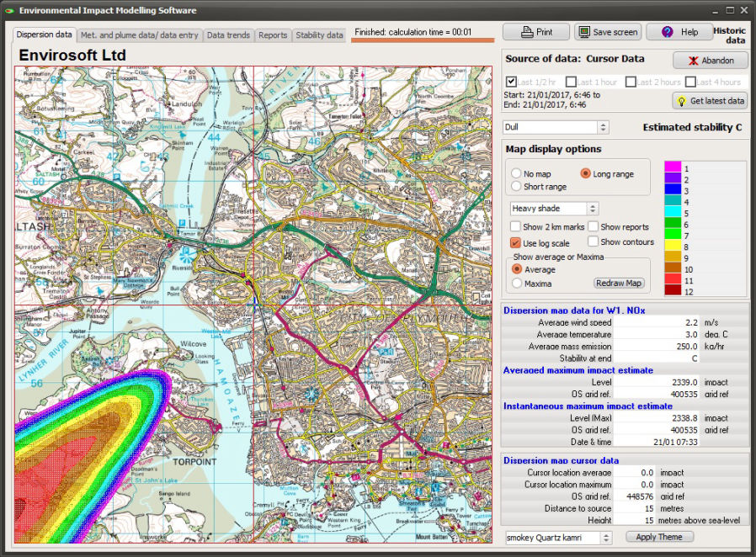Minimize the window using title bar icon
The width and height of the screenshot is (756, 557).
click(715, 10)
